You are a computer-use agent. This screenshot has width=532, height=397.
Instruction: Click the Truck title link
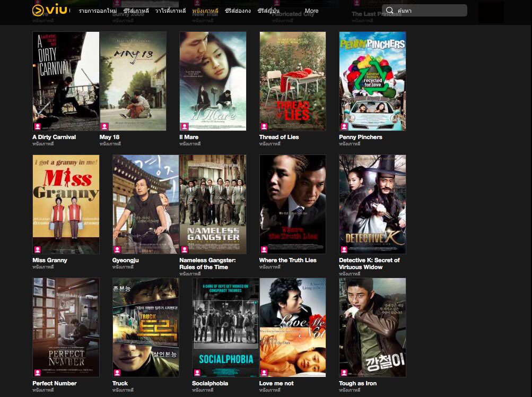point(120,383)
